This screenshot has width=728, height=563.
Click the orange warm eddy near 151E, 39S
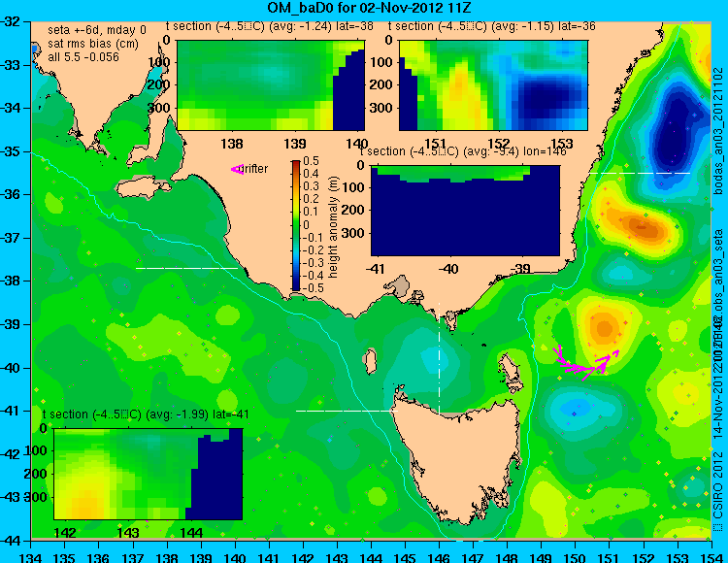click(604, 327)
